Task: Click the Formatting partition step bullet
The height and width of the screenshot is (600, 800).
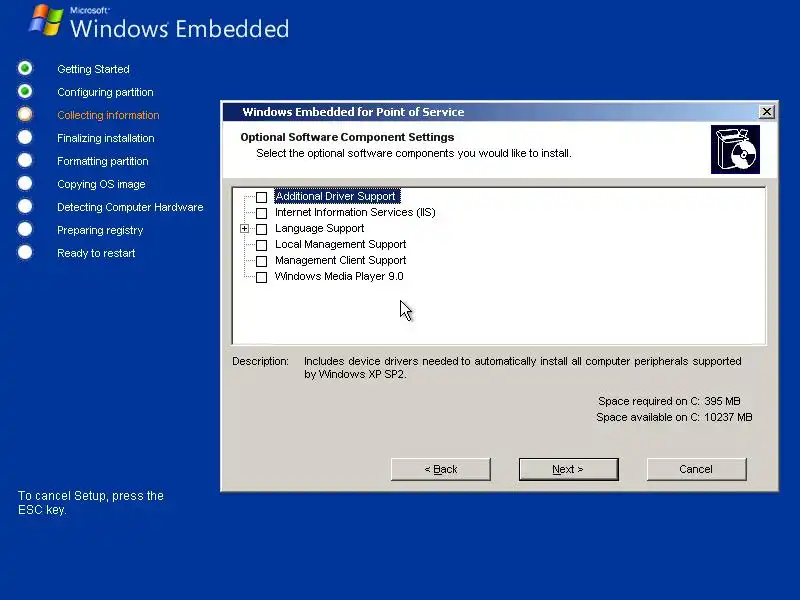Action: 25,160
